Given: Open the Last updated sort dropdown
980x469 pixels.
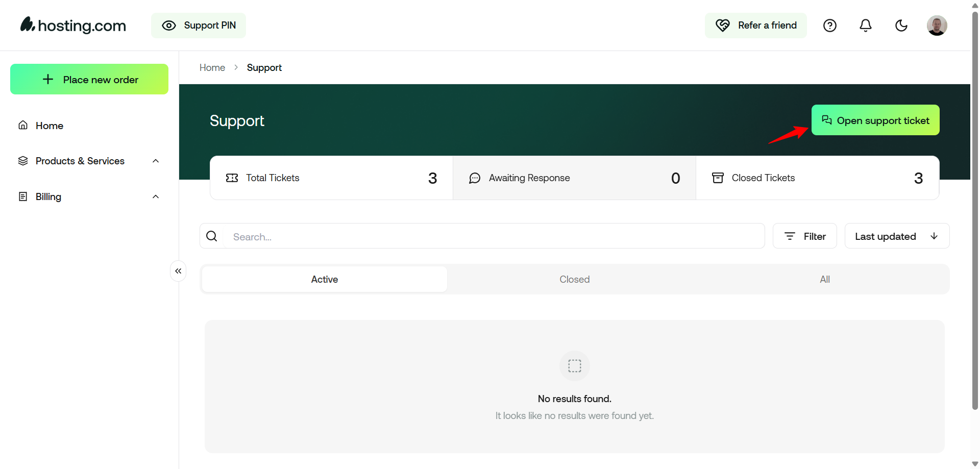Looking at the screenshot, I should [897, 236].
